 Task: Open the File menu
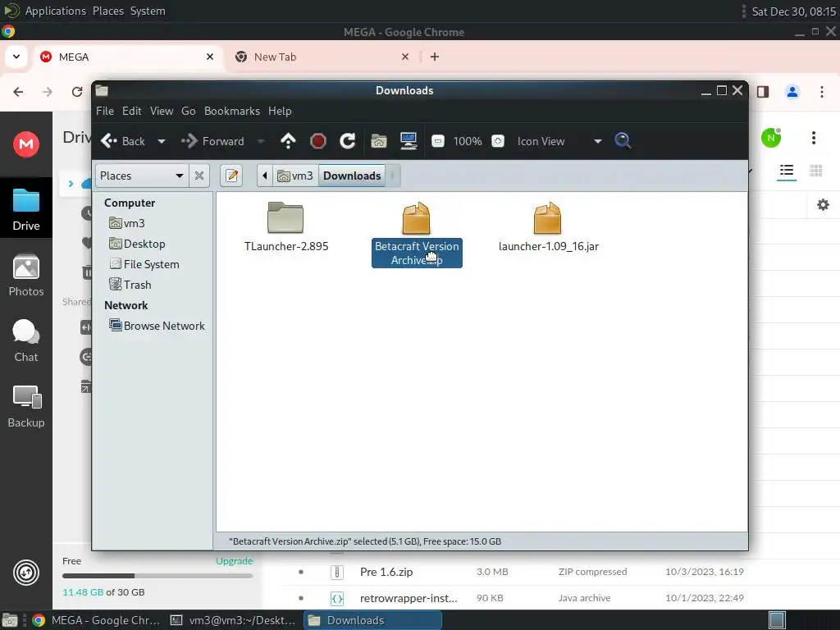pyautogui.click(x=105, y=111)
